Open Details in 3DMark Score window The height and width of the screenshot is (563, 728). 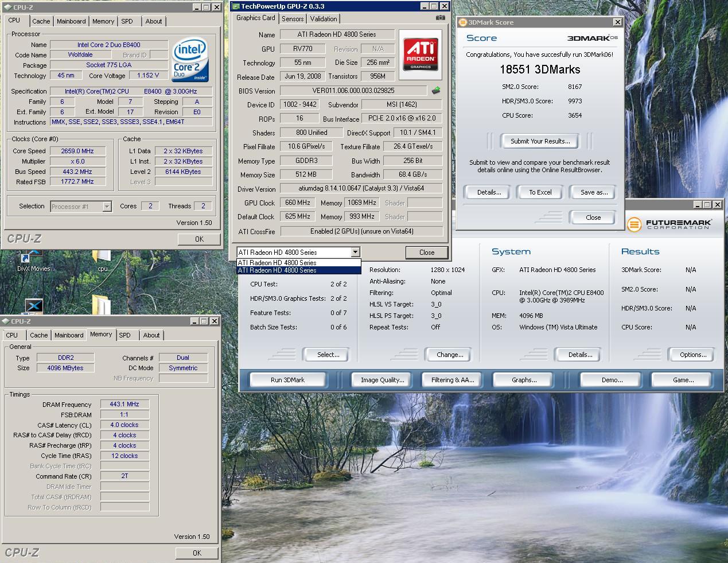tap(489, 192)
